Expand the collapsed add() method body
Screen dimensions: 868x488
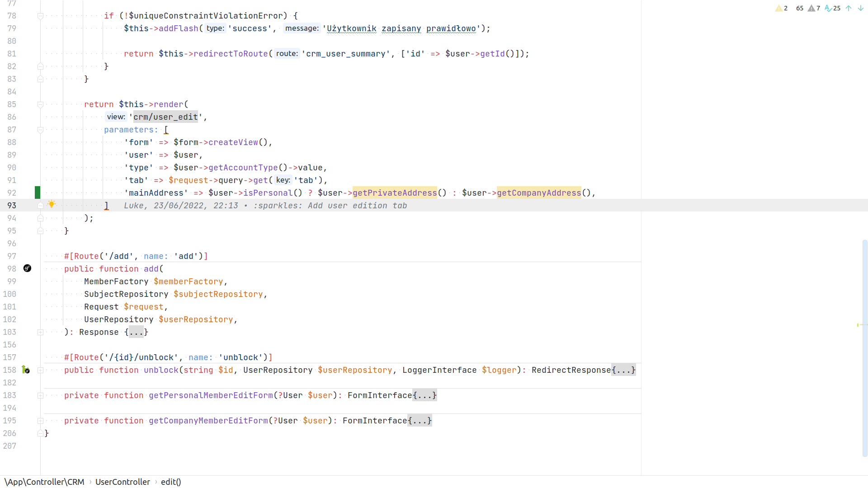136,332
